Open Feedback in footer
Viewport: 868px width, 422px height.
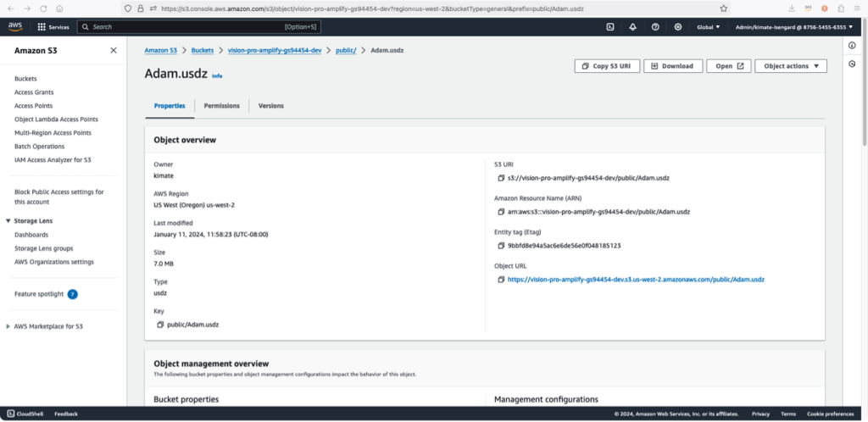[66, 414]
